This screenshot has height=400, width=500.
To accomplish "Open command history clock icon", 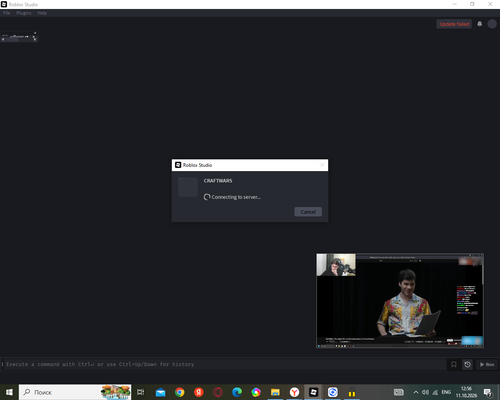I will click(x=467, y=364).
